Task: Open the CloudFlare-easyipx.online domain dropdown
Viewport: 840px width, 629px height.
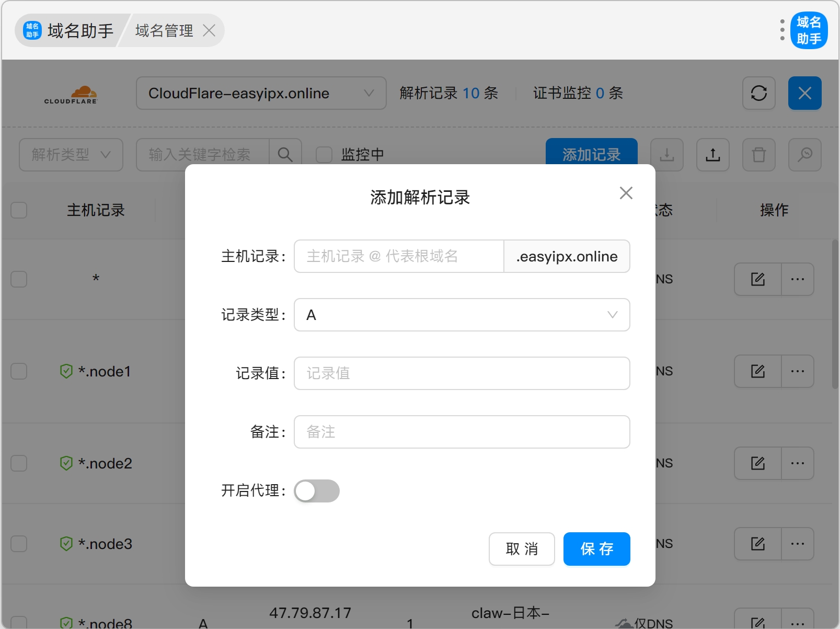Action: click(x=261, y=93)
